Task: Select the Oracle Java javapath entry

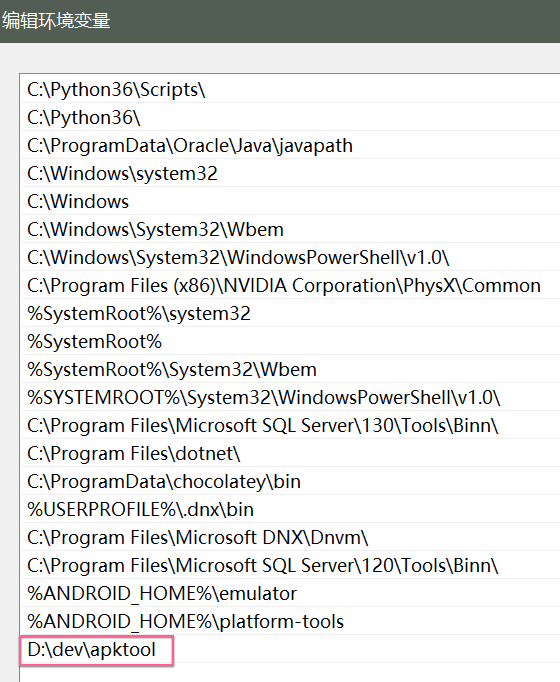Action: click(290, 145)
